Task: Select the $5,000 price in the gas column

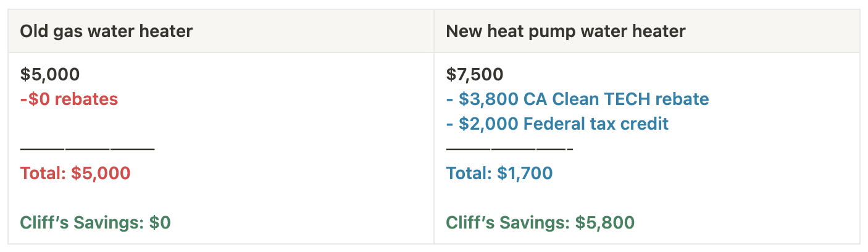Action: pyautogui.click(x=50, y=75)
